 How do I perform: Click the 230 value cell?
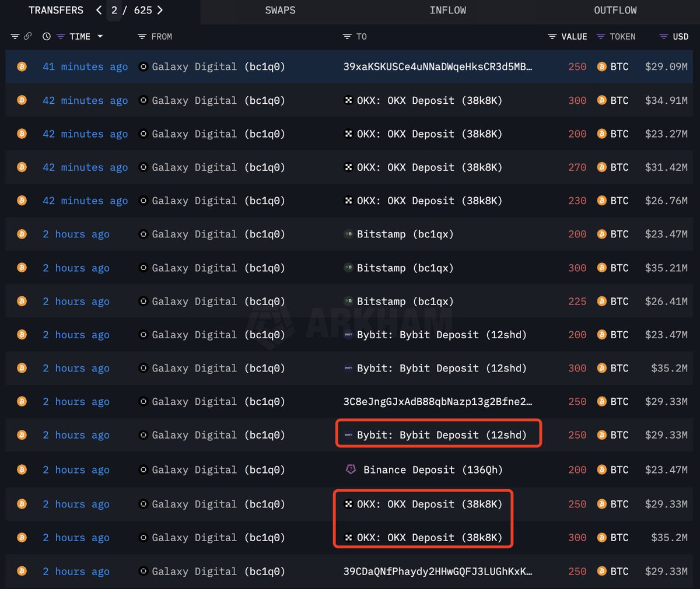577,201
